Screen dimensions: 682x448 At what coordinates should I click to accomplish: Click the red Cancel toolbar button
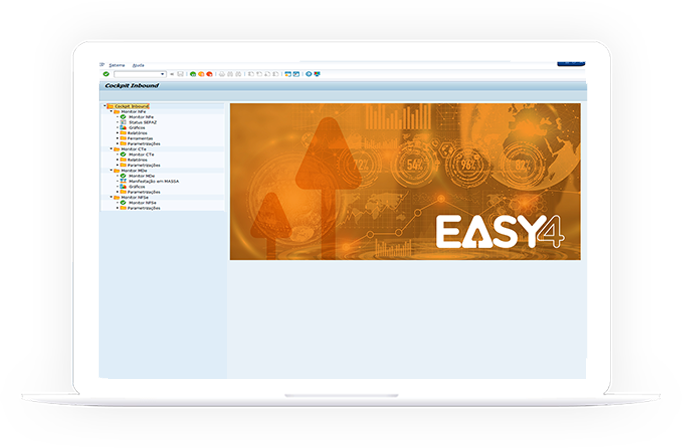pos(209,74)
